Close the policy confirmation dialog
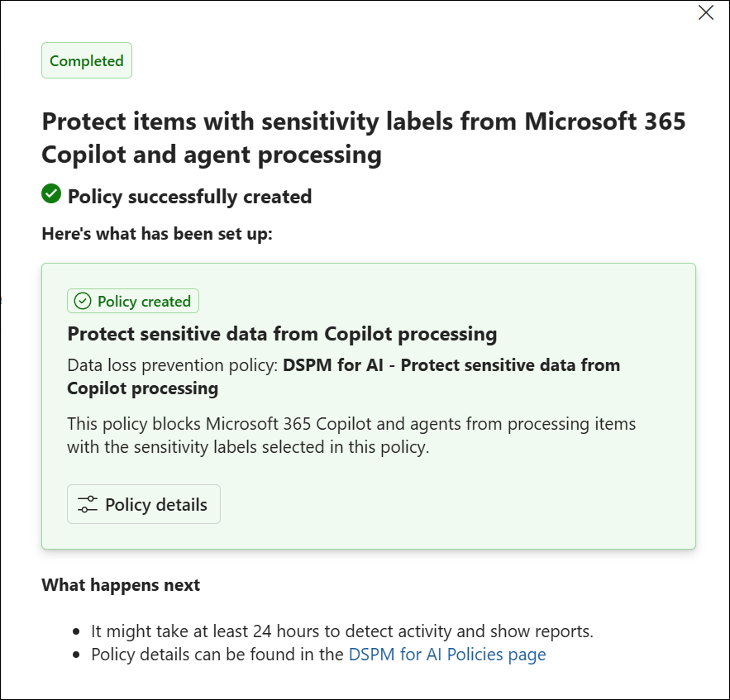This screenshot has width=730, height=700. (x=706, y=12)
